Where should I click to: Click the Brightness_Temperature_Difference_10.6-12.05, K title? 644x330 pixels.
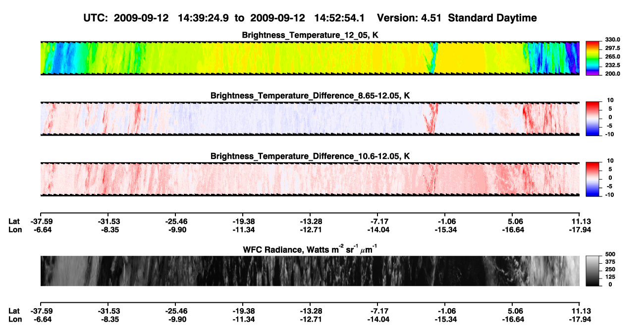point(310,156)
